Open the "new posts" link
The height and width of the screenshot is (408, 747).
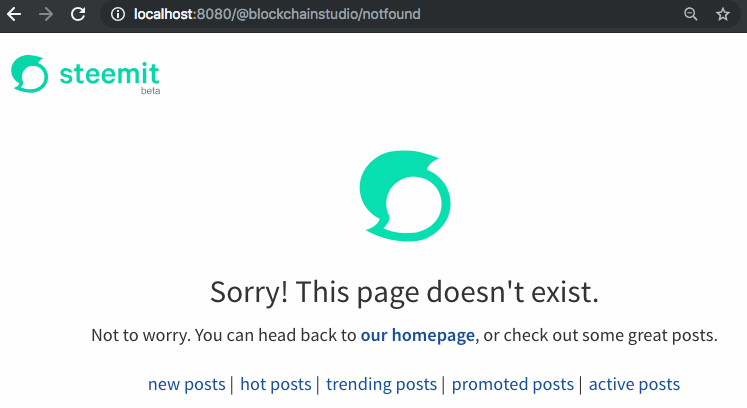coord(186,384)
